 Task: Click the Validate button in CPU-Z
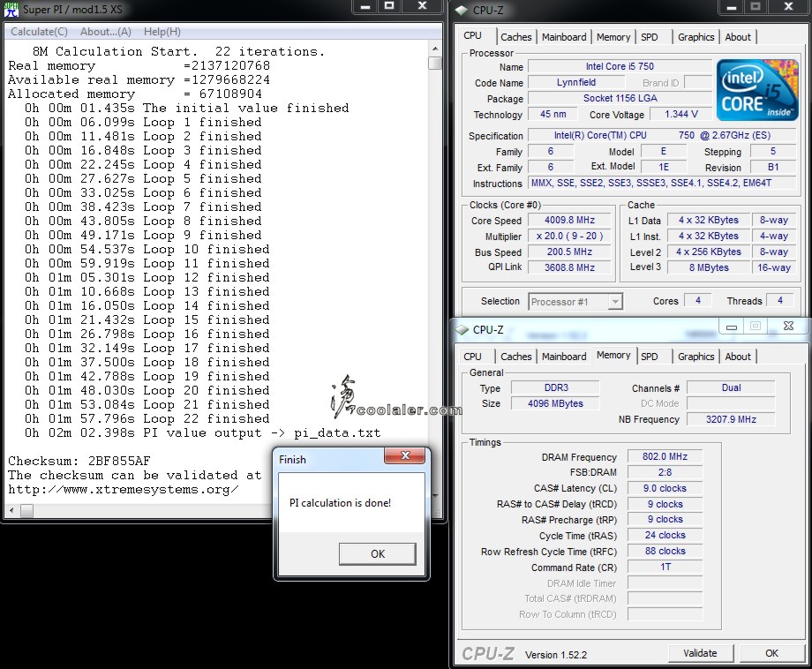[x=700, y=653]
